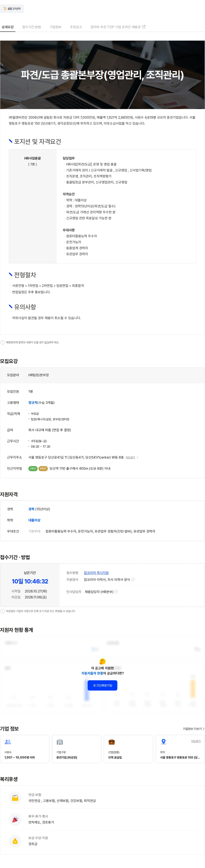Open 잡아바 추천 TOP 기업 온라인 채용관 tab
Screen dimensions: 205x868
[x=118, y=27]
